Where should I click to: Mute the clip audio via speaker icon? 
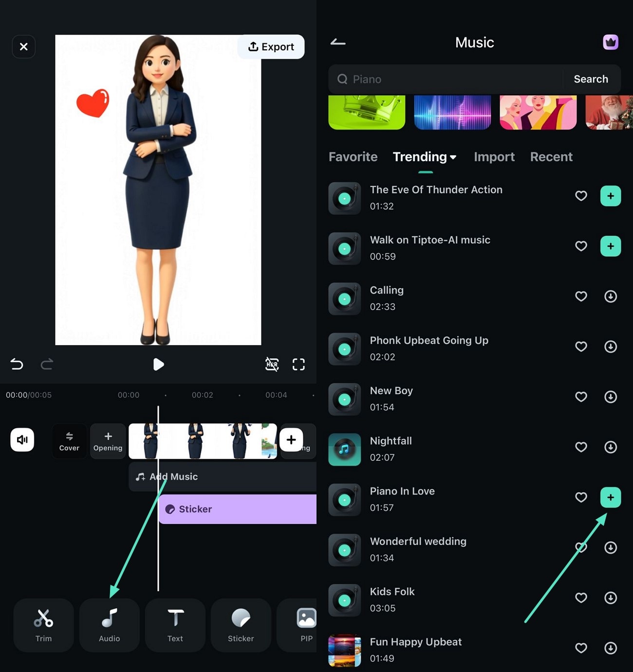[x=22, y=440]
